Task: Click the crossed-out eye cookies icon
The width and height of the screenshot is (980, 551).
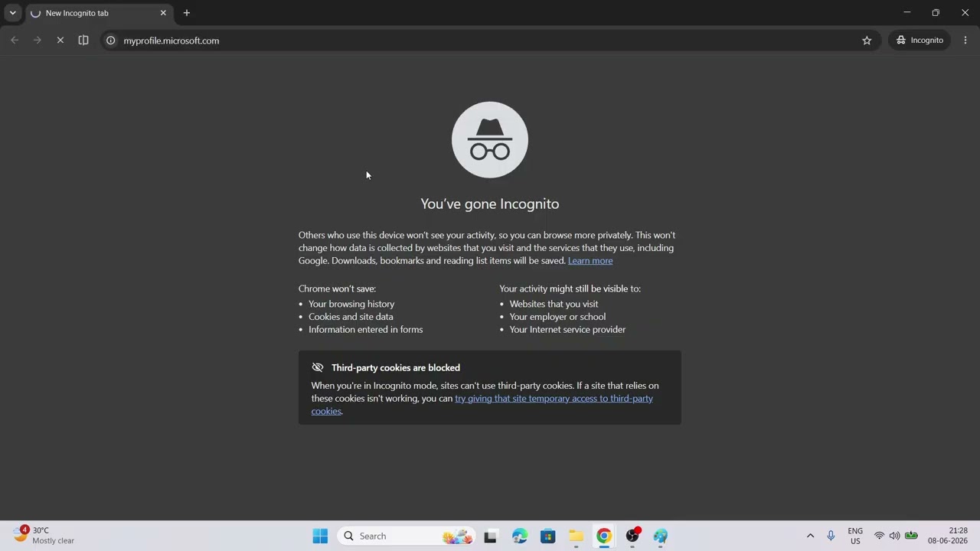Action: [318, 367]
